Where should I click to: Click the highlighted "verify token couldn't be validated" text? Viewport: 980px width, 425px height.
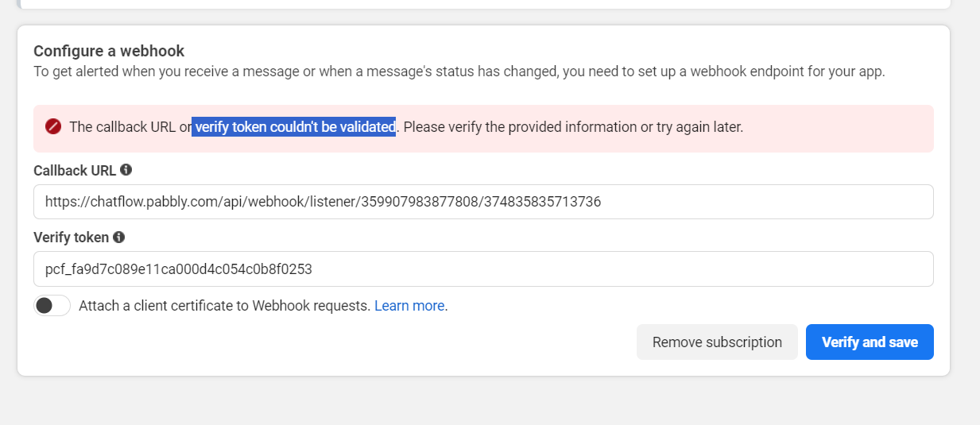coord(294,127)
